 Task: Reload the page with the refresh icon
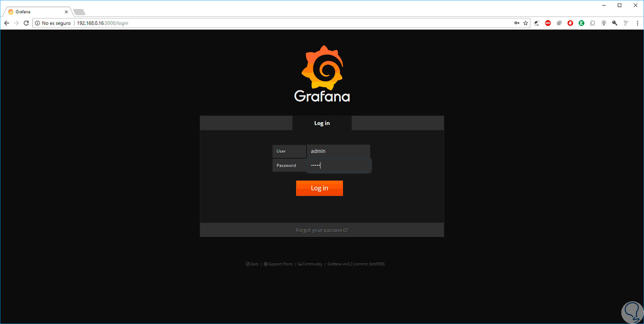point(26,23)
